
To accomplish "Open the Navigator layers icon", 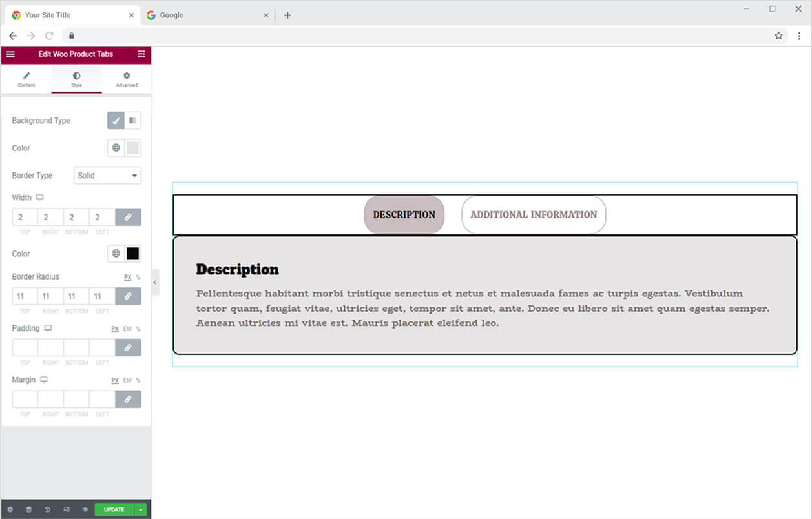I will (x=28, y=509).
